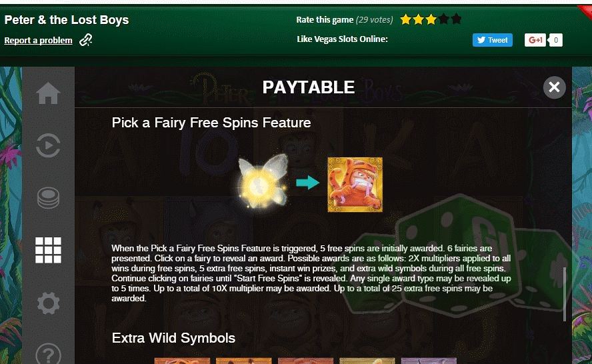592x364 pixels.
Task: Click the tiger costume boy symbol
Action: point(355,185)
